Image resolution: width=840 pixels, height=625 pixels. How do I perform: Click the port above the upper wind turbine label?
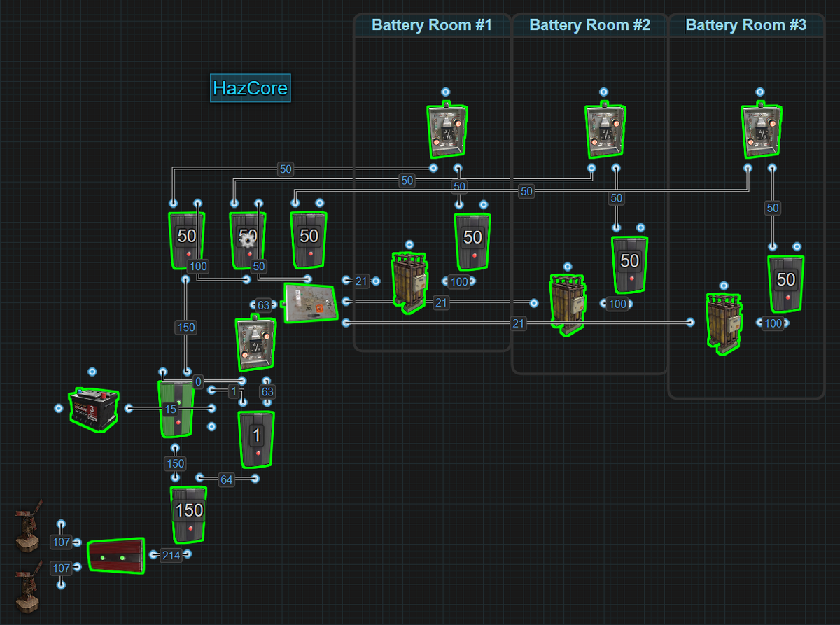pos(61,524)
